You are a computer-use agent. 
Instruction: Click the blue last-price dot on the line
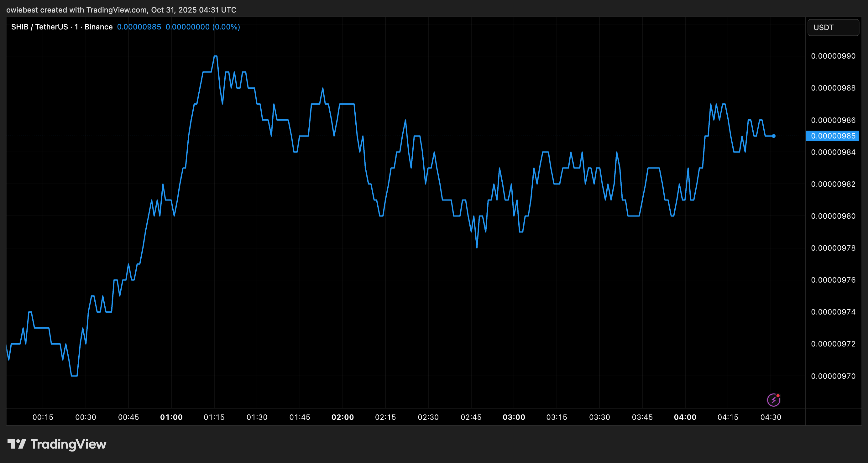774,136
